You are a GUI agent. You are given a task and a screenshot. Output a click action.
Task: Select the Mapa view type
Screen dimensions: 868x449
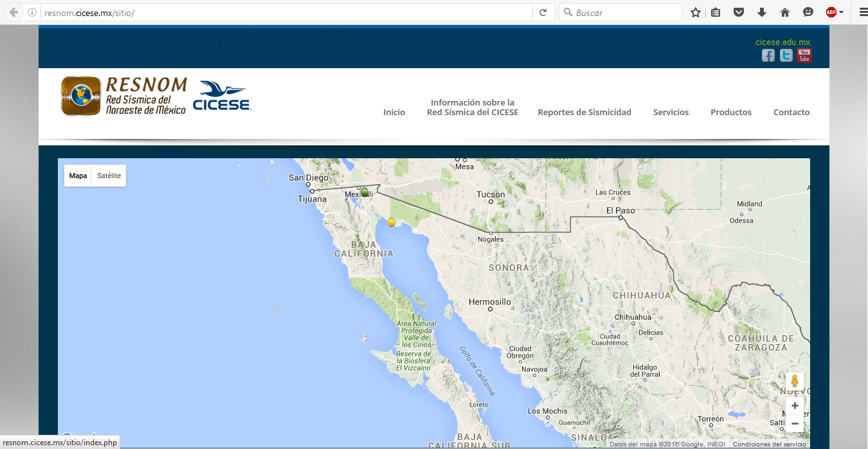pos(78,176)
